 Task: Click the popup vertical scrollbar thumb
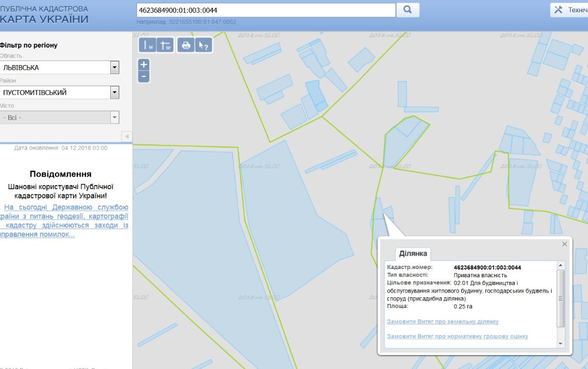(561, 298)
